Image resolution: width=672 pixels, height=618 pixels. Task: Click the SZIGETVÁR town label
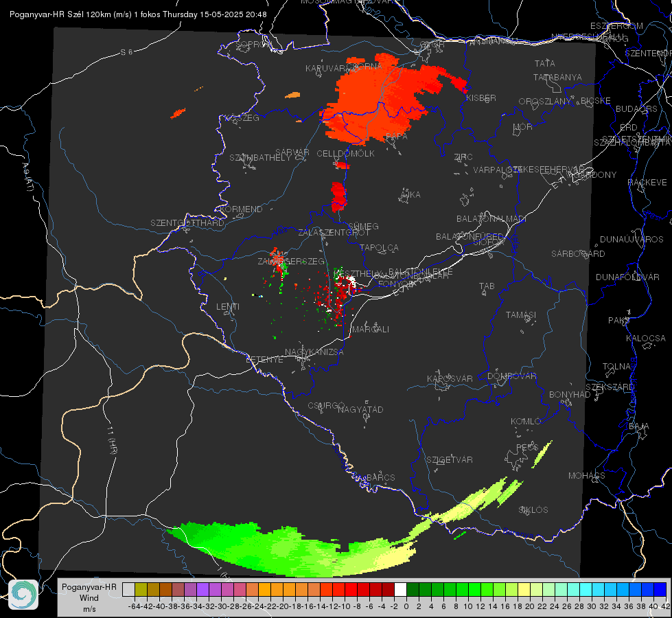tap(450, 460)
